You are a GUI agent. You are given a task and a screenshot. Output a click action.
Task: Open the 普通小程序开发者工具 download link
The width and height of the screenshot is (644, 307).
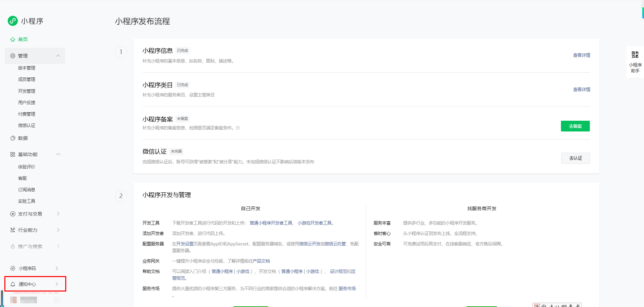point(271,223)
